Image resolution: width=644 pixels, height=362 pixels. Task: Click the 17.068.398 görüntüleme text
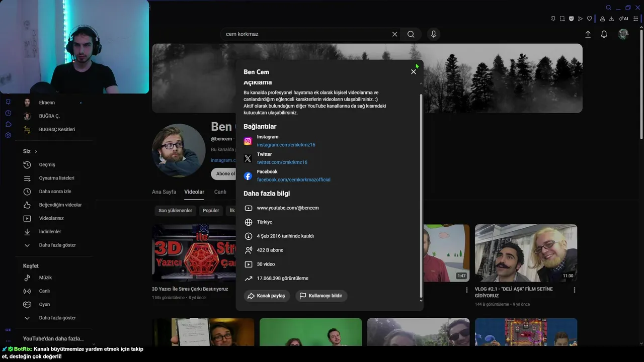(283, 279)
